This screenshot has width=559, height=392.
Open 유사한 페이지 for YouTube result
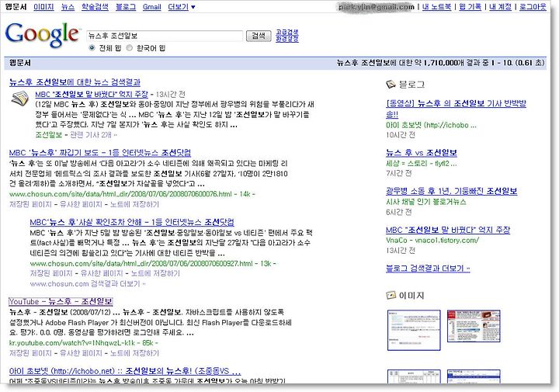point(81,353)
